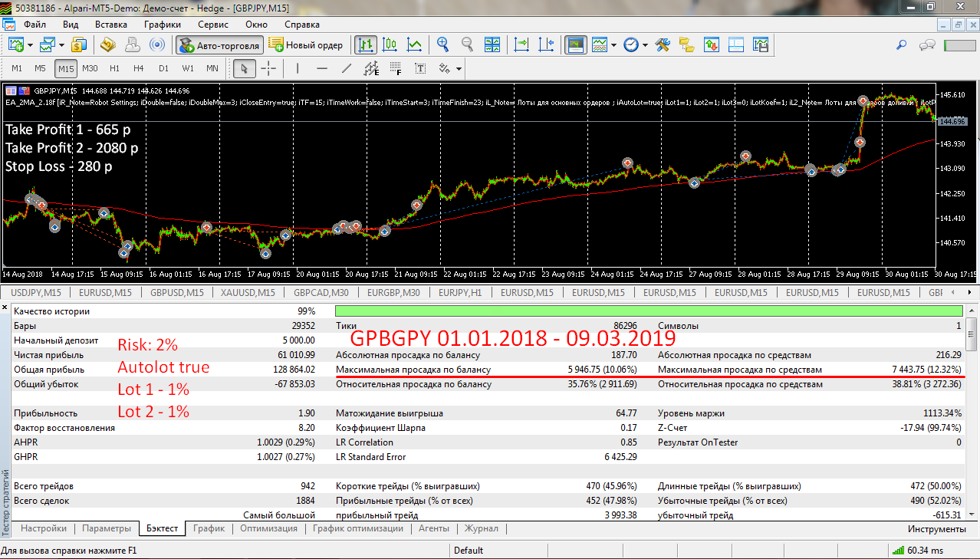The height and width of the screenshot is (559, 980).
Task: Enable chart auto-scroll icon
Action: (x=522, y=44)
